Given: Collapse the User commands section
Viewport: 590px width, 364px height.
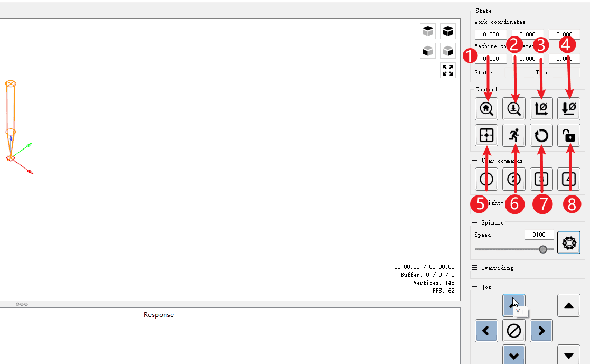Looking at the screenshot, I should (475, 161).
